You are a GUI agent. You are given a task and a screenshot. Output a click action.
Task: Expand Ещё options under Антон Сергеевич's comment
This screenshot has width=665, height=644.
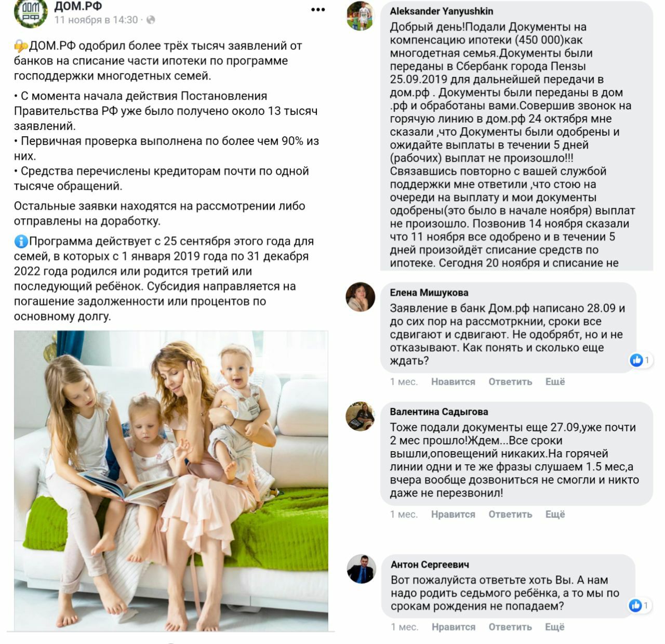(555, 627)
